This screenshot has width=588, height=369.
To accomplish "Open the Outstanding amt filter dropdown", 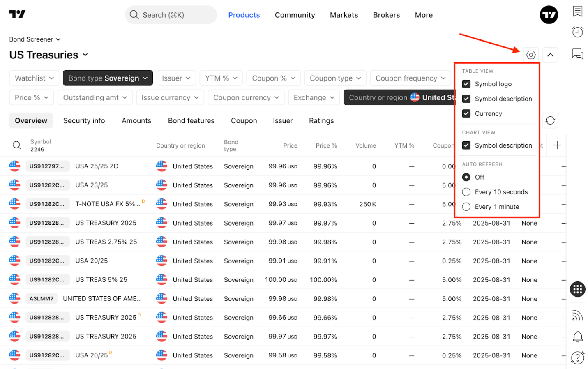I will tap(95, 97).
